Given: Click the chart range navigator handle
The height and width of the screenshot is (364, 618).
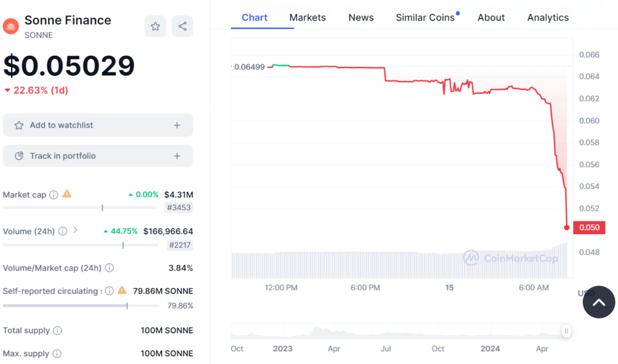Looking at the screenshot, I should click(x=566, y=331).
